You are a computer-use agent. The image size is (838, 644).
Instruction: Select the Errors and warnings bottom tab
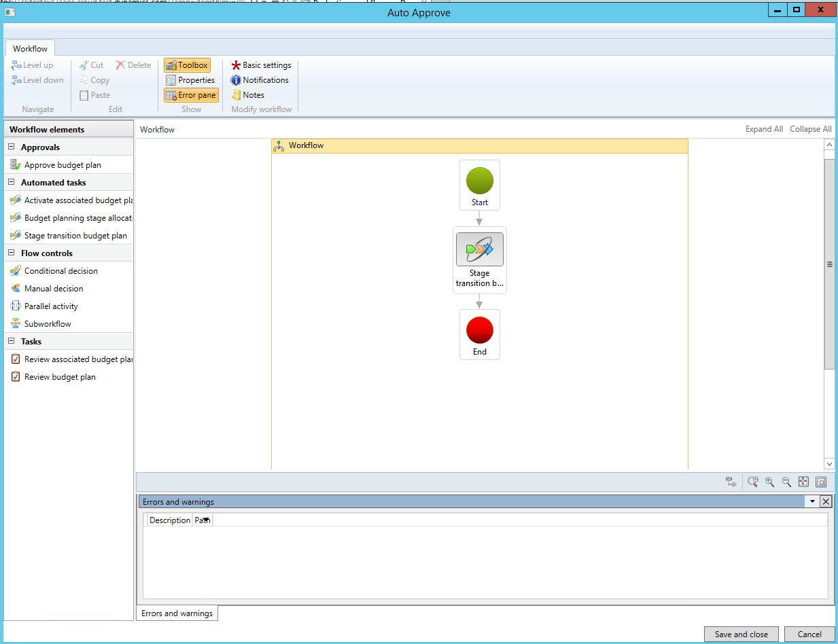177,613
